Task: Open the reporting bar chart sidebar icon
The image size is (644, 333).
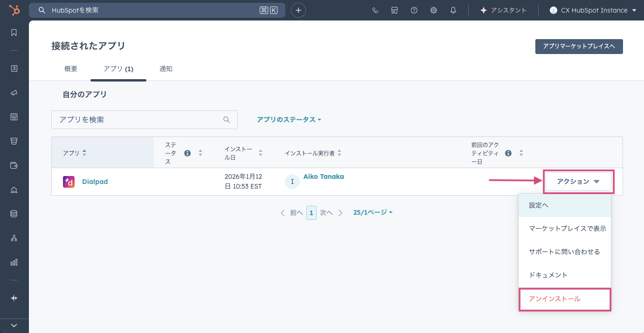Action: (14, 262)
